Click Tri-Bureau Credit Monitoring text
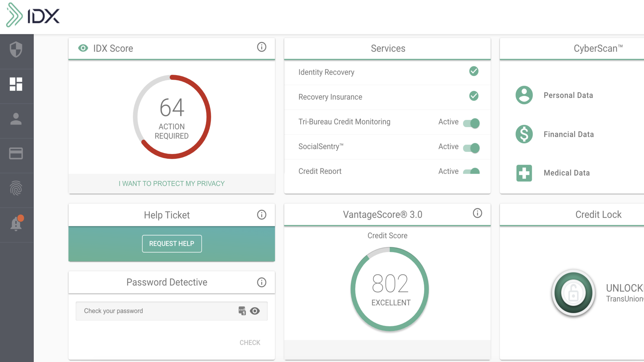 click(x=344, y=122)
